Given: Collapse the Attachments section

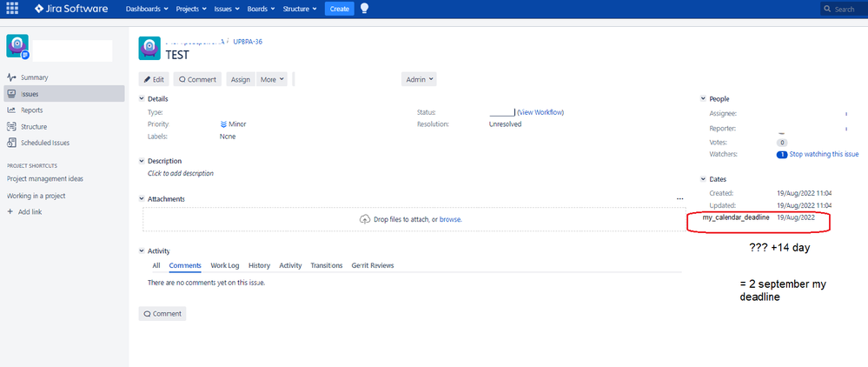Looking at the screenshot, I should point(142,199).
